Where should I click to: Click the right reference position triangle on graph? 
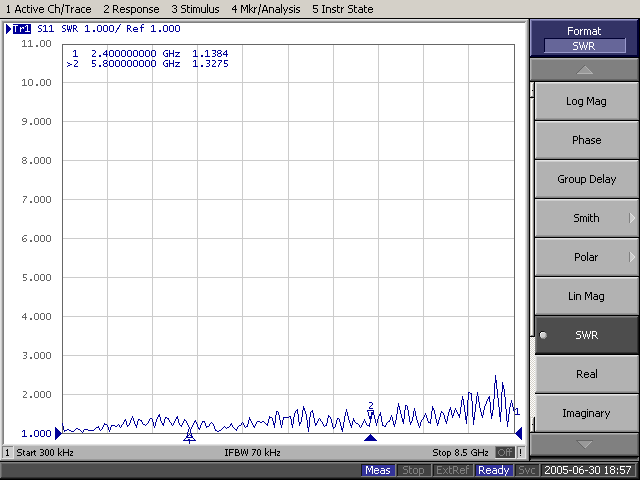coord(519,433)
